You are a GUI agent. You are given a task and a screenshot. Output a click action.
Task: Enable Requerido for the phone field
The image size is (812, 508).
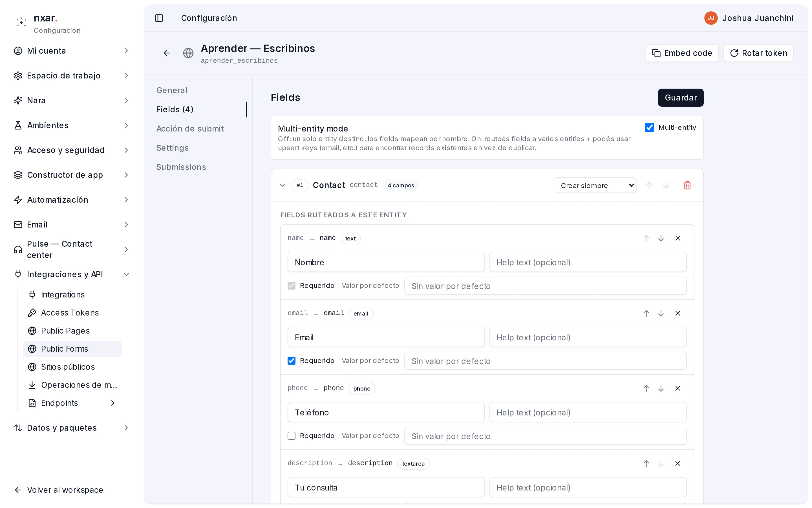click(291, 436)
